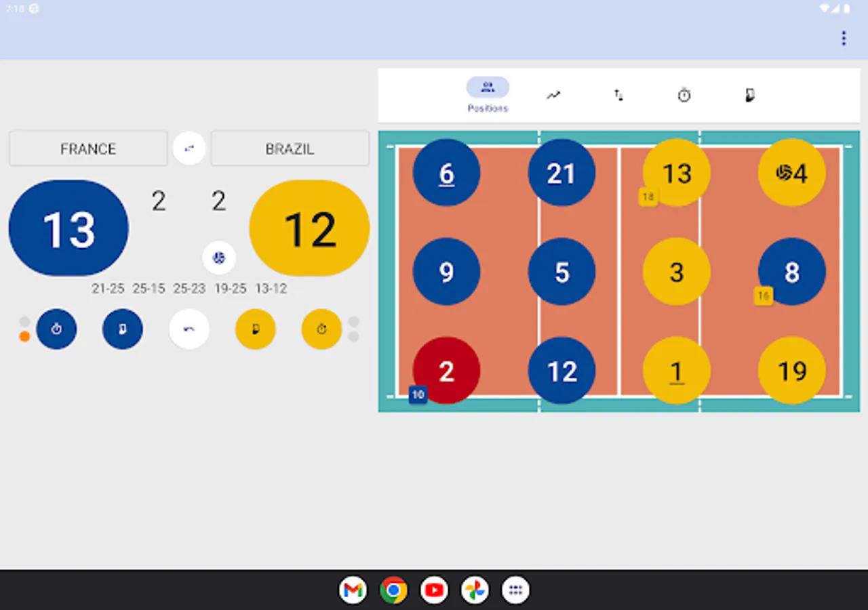This screenshot has height=610, width=868.
Task: Undo last action with white arrow button
Action: [x=189, y=329]
